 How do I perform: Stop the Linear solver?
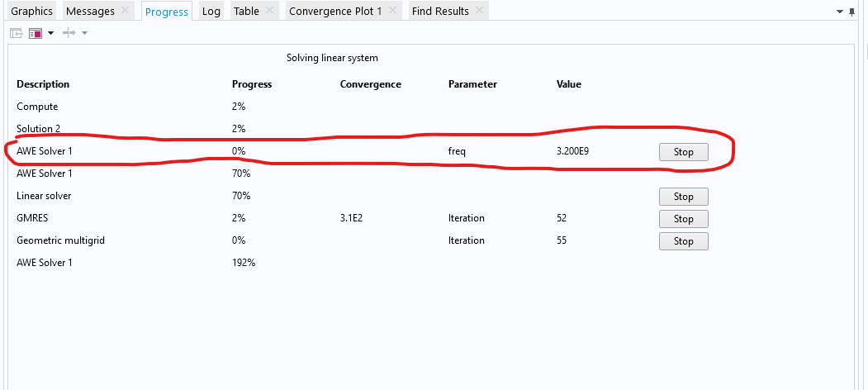coord(683,197)
